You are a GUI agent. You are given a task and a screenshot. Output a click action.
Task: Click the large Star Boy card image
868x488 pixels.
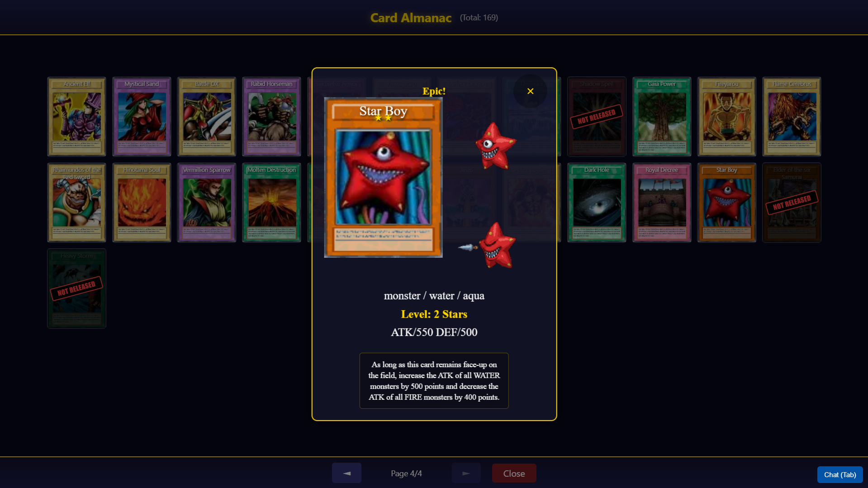pos(383,177)
